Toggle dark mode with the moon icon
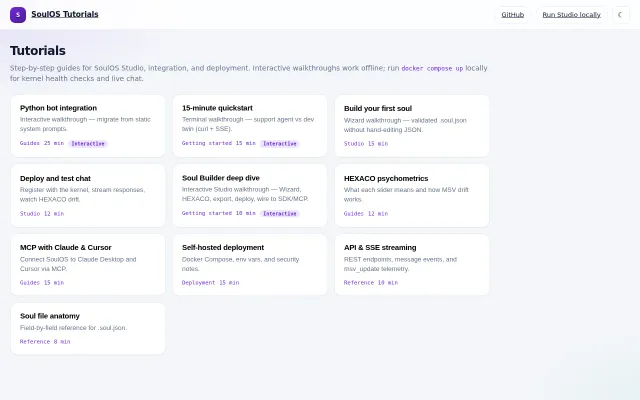This screenshot has height=400, width=640. point(621,15)
